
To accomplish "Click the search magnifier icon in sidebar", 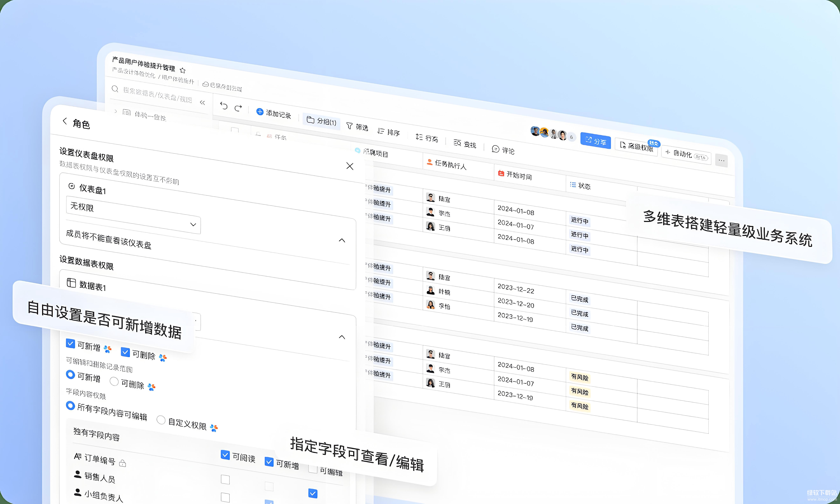I will [115, 89].
